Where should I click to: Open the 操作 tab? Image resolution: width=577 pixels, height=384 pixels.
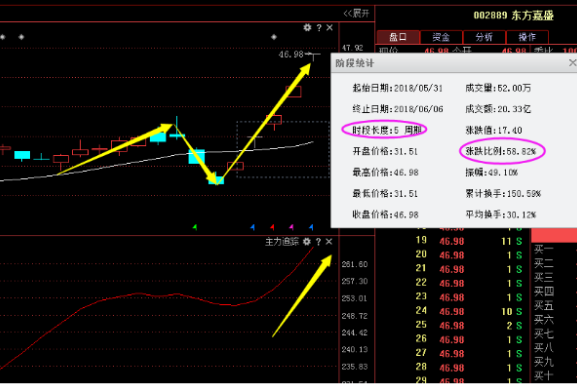click(527, 37)
